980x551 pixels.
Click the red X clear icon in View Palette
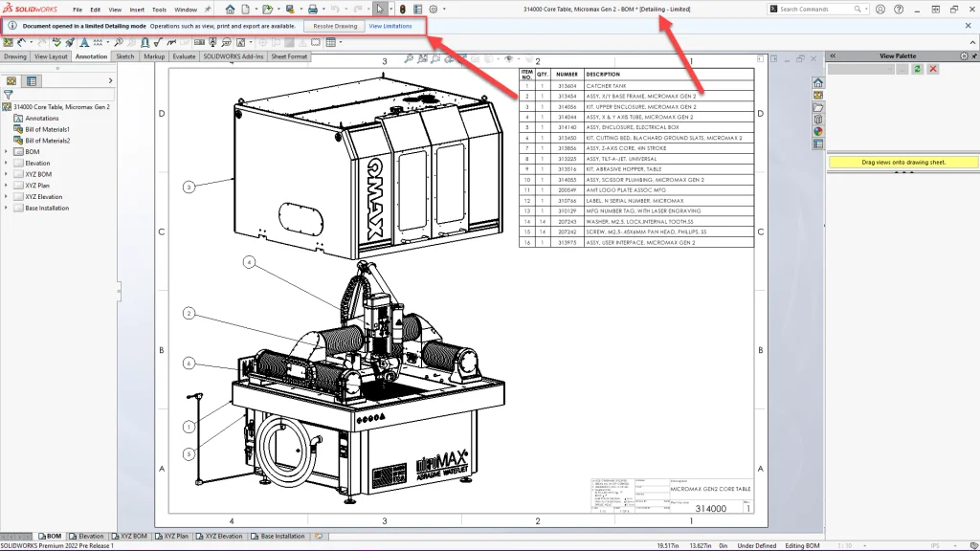point(933,69)
